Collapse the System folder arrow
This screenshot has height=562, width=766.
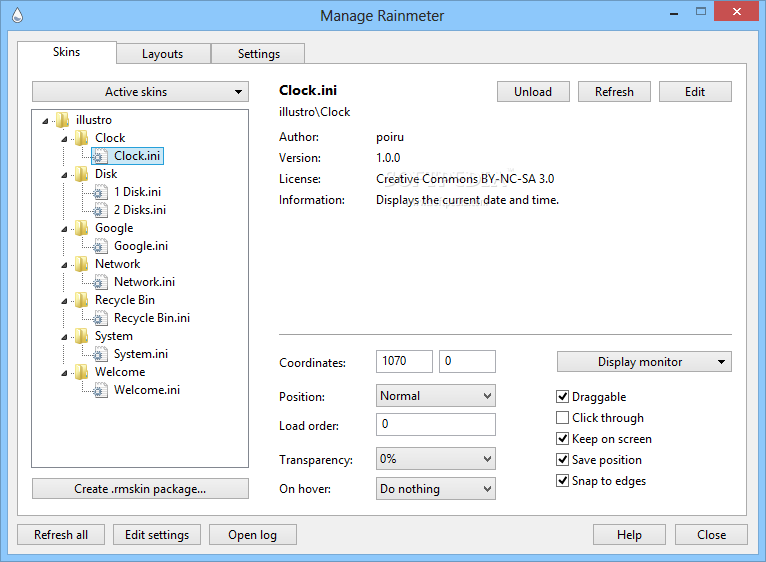(x=64, y=337)
